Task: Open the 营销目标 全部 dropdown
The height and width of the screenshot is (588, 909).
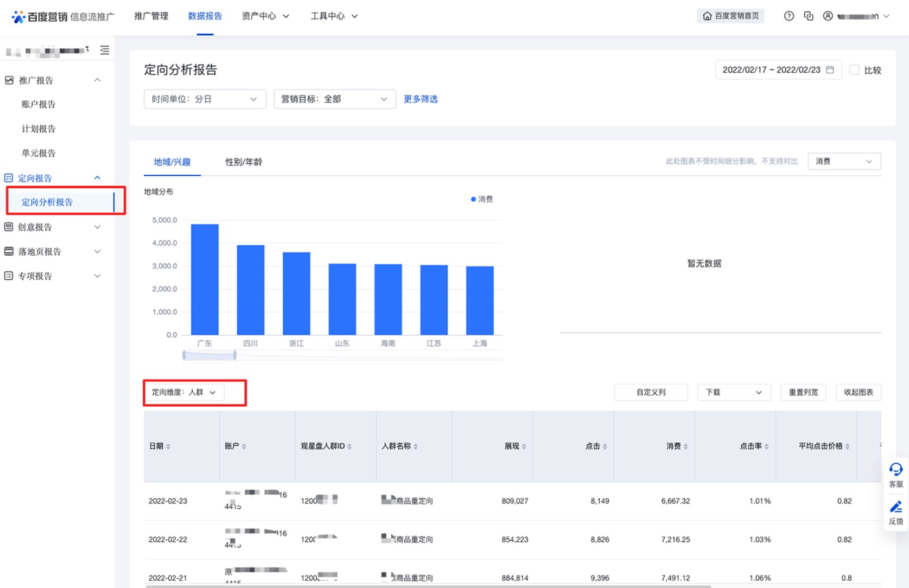Action: (334, 99)
